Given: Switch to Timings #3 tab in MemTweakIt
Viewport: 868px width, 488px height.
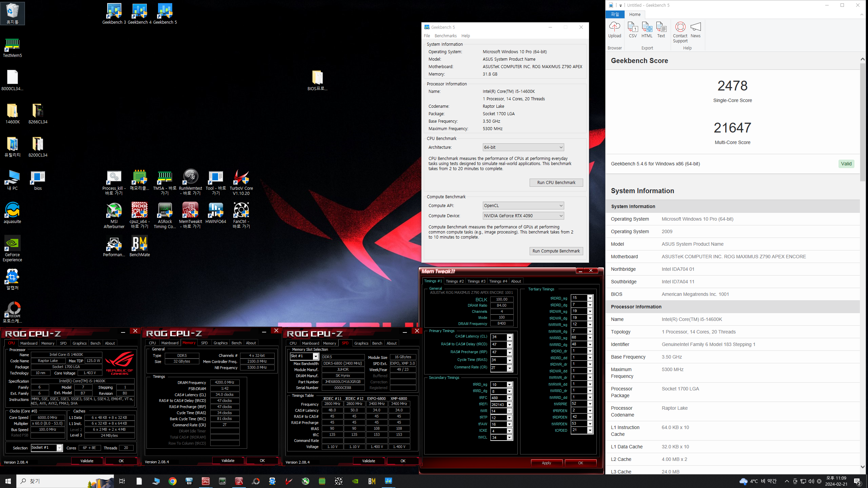Looking at the screenshot, I should [x=476, y=281].
